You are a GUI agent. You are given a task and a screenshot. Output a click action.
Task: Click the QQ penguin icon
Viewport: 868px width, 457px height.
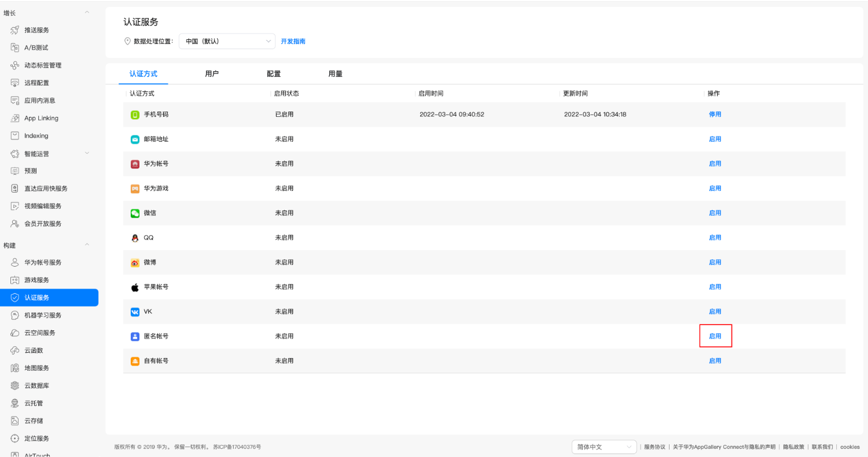coord(135,238)
